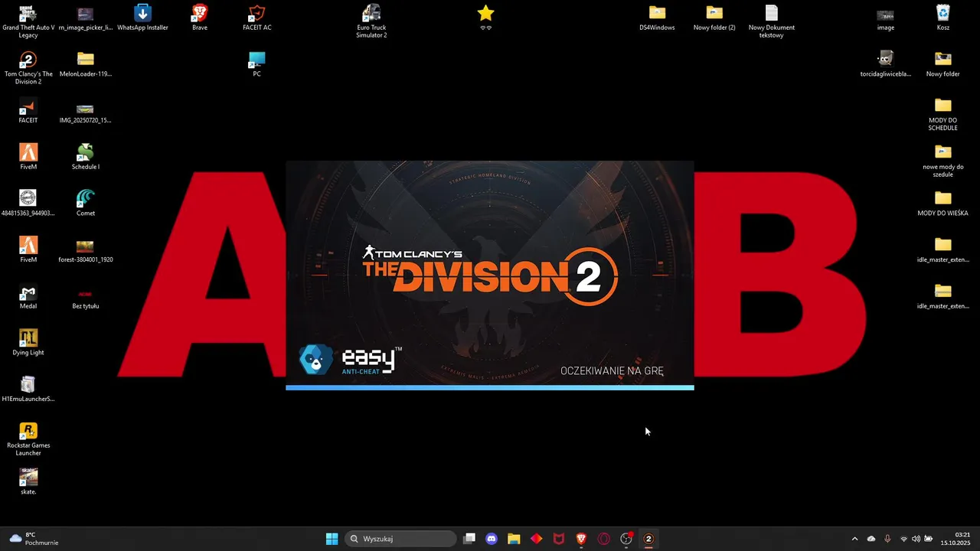
Task: Show hidden system tray icons
Action: point(854,539)
